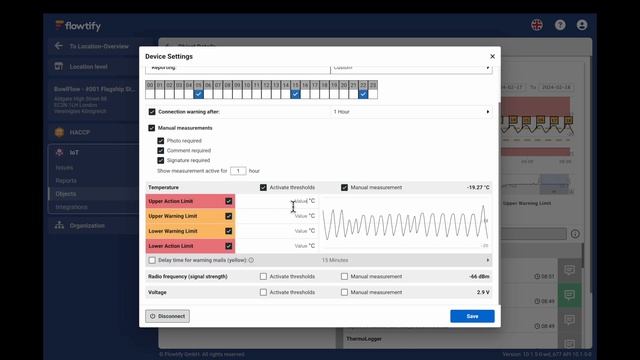Enable Voltage Manual measurement

(344, 292)
